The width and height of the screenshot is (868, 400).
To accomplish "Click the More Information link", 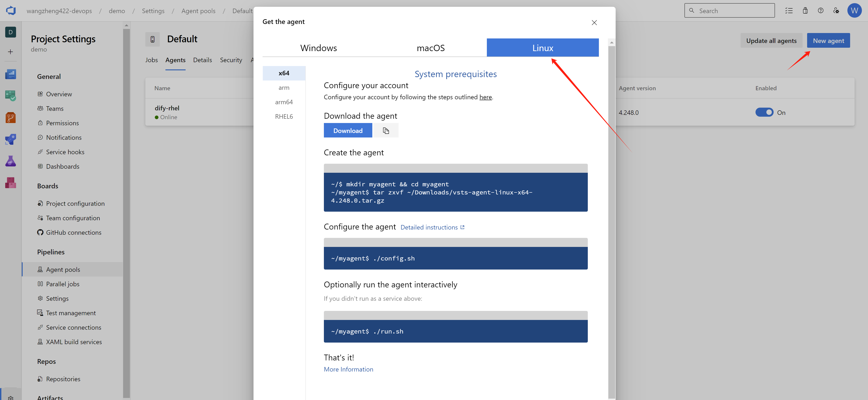I will click(348, 369).
